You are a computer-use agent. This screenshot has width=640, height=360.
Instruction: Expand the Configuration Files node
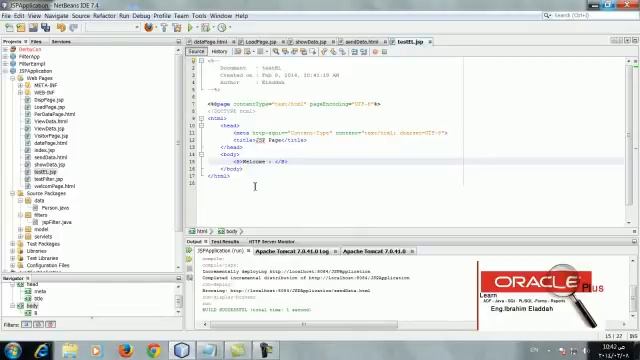click(13, 265)
